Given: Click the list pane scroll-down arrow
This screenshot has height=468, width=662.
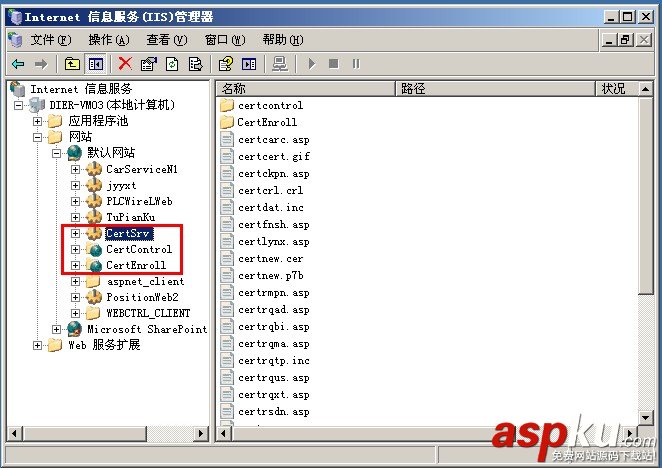Looking at the screenshot, I should (646, 418).
